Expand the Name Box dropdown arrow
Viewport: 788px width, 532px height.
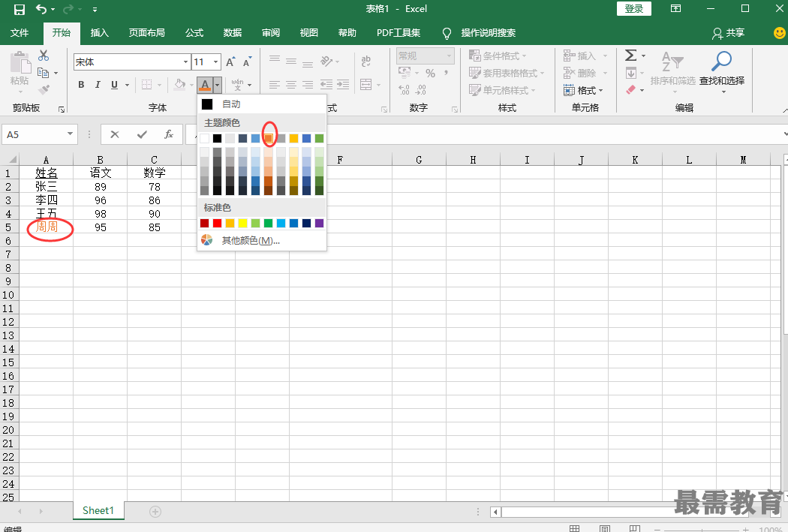coord(70,134)
